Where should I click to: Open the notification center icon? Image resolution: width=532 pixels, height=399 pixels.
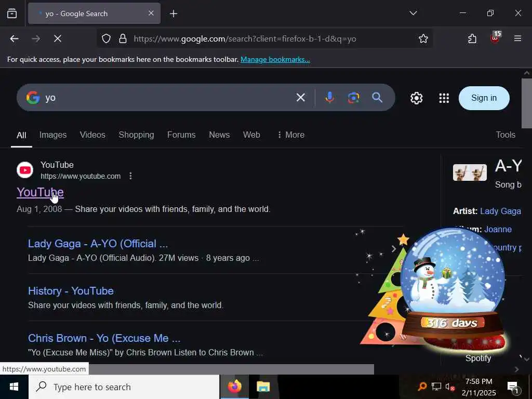[x=513, y=387]
